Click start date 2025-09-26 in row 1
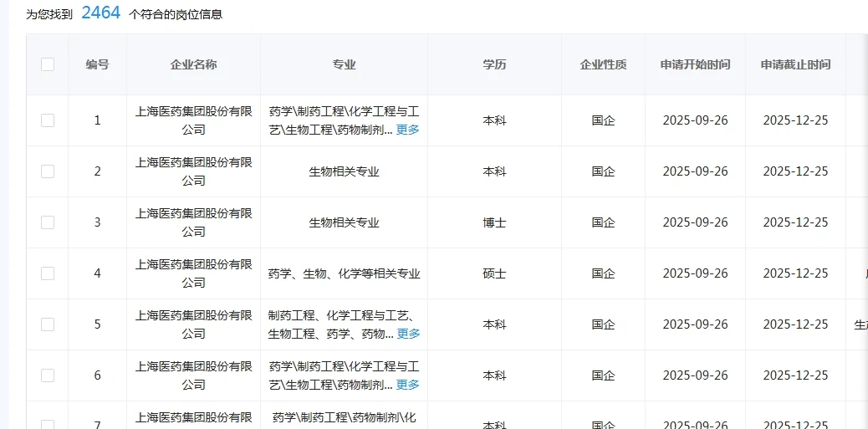This screenshot has width=868, height=429. click(695, 120)
